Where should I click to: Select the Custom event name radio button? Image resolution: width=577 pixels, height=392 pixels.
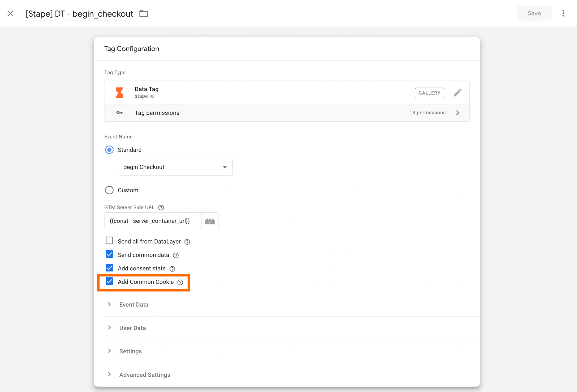[109, 190]
